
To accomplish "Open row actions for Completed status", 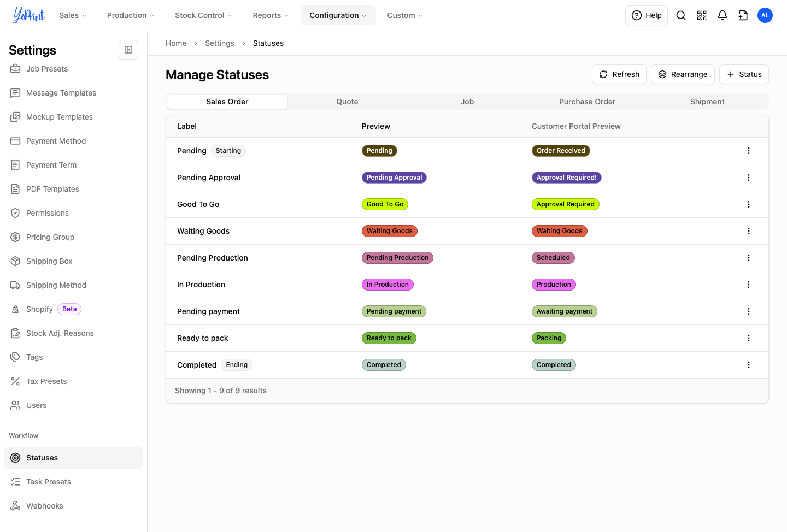I will 749,365.
